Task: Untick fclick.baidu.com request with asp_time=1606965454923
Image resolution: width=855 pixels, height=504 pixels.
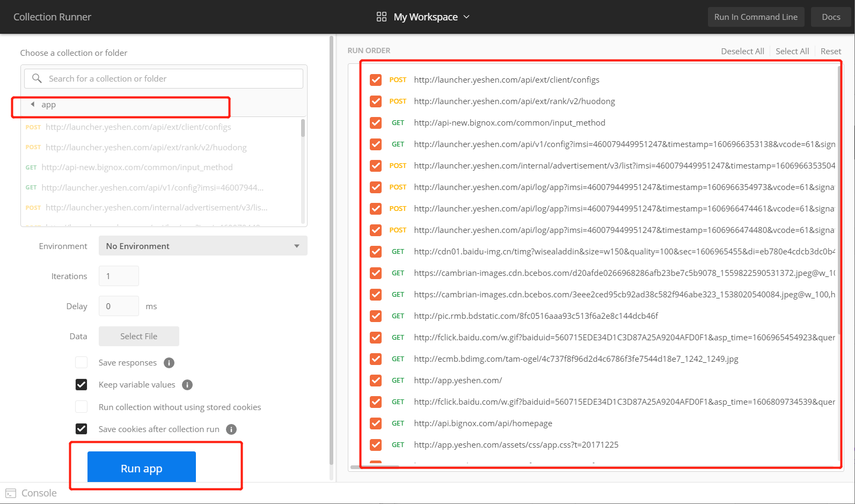Action: 376,338
